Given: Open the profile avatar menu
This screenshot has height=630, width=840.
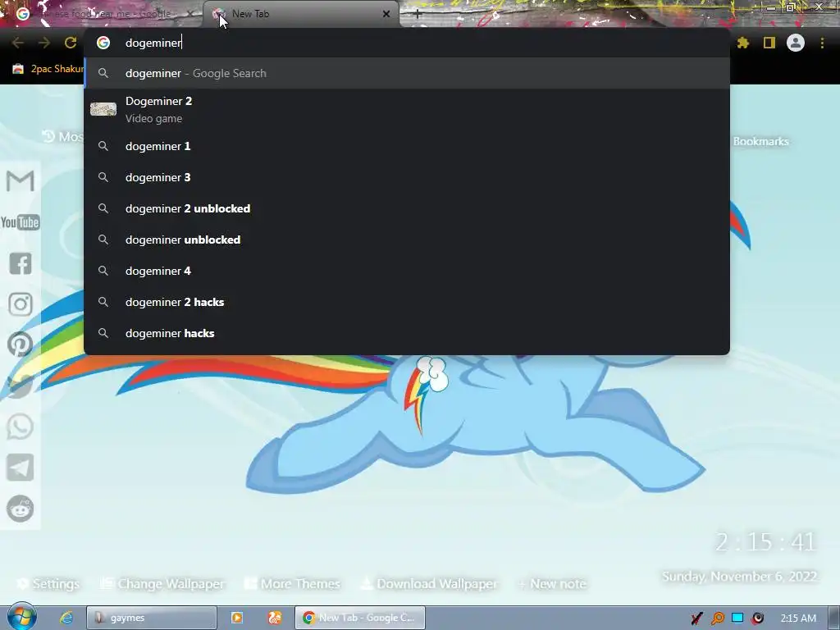Looking at the screenshot, I should click(x=796, y=43).
